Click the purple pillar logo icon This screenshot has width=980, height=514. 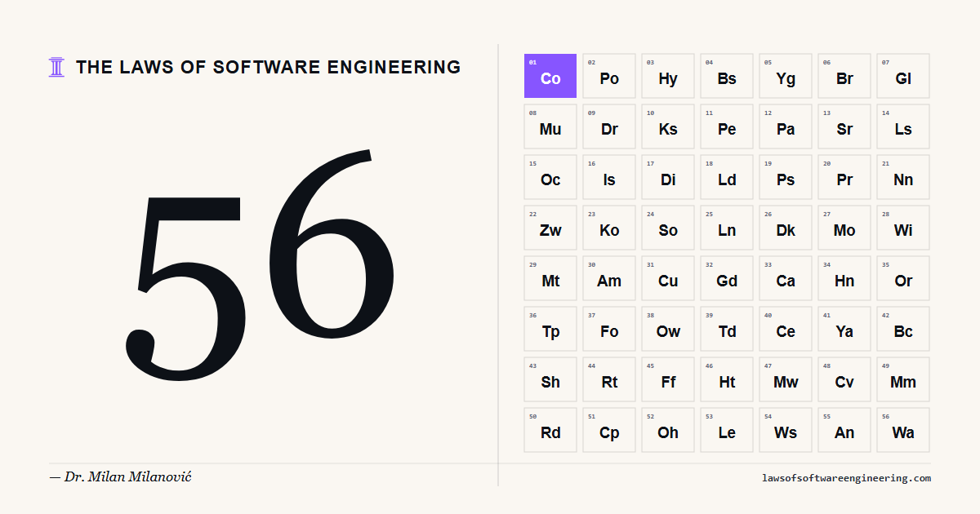pos(56,67)
